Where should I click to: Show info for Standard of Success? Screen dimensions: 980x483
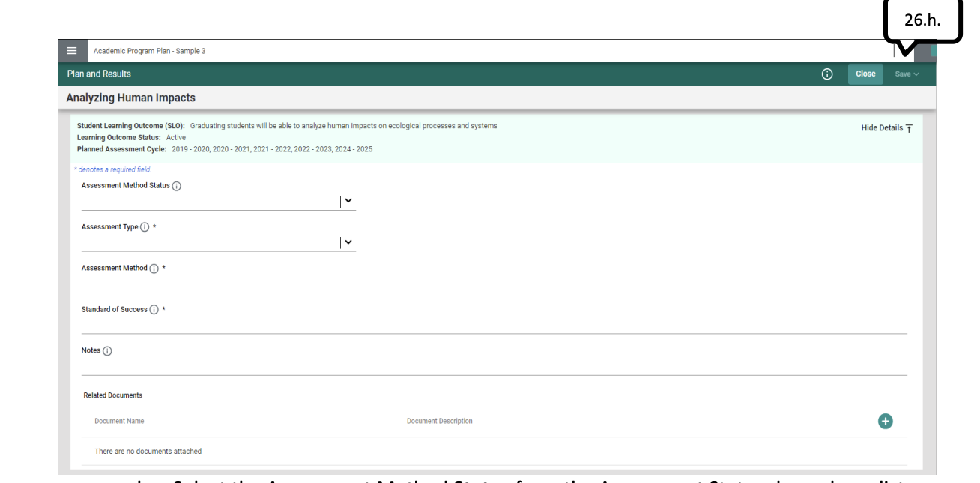pos(154,309)
